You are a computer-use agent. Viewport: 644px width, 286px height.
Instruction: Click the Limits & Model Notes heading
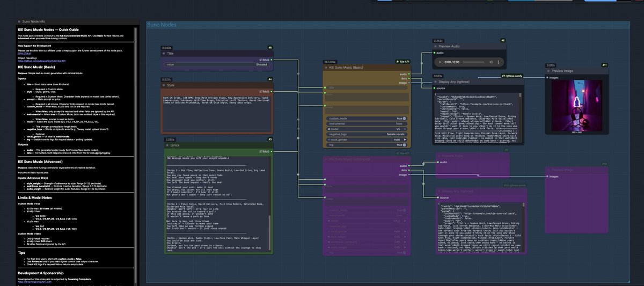[x=34, y=199]
